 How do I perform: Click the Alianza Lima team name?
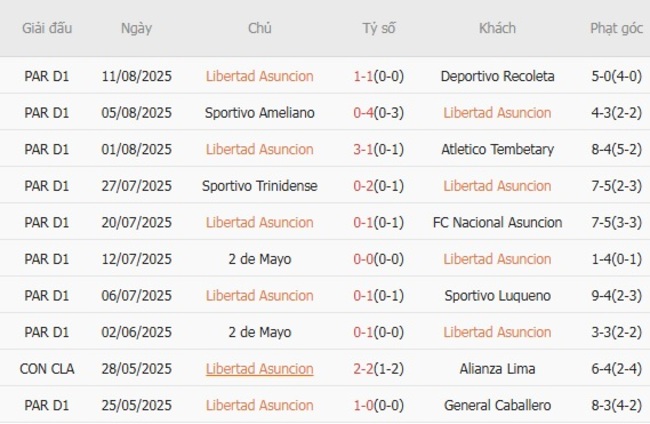tap(497, 368)
